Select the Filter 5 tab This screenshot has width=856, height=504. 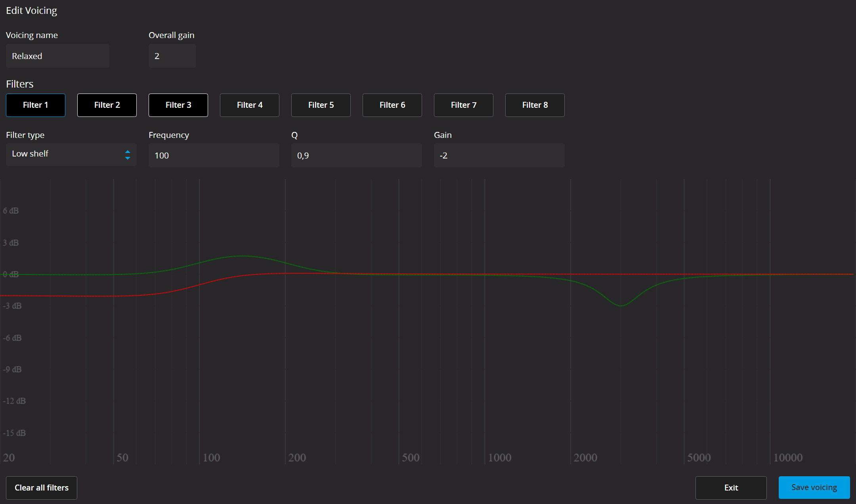click(x=320, y=105)
